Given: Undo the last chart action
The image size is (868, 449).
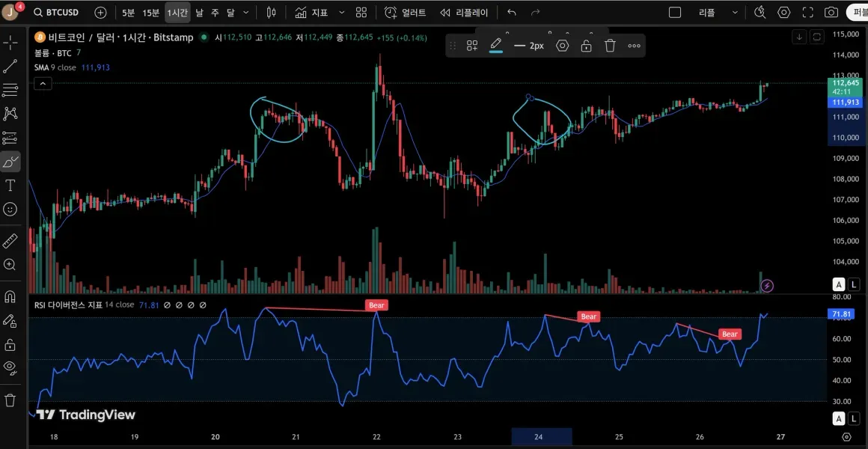Looking at the screenshot, I should [x=512, y=12].
